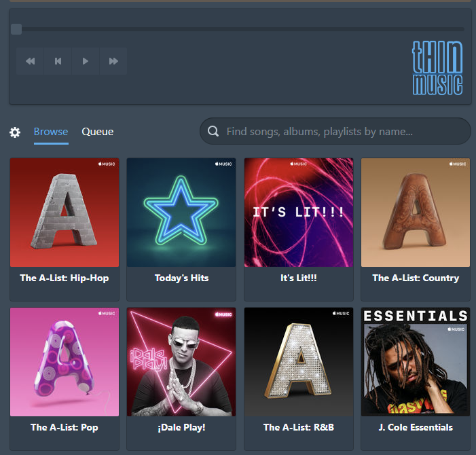Viewport: 476px width, 455px height.
Task: Click the search magnifier icon
Action: point(213,131)
